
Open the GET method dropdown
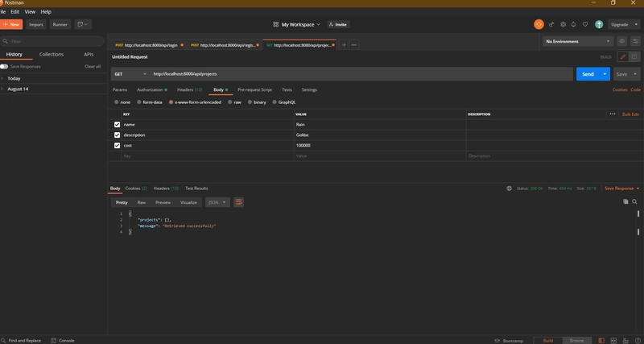[130, 74]
